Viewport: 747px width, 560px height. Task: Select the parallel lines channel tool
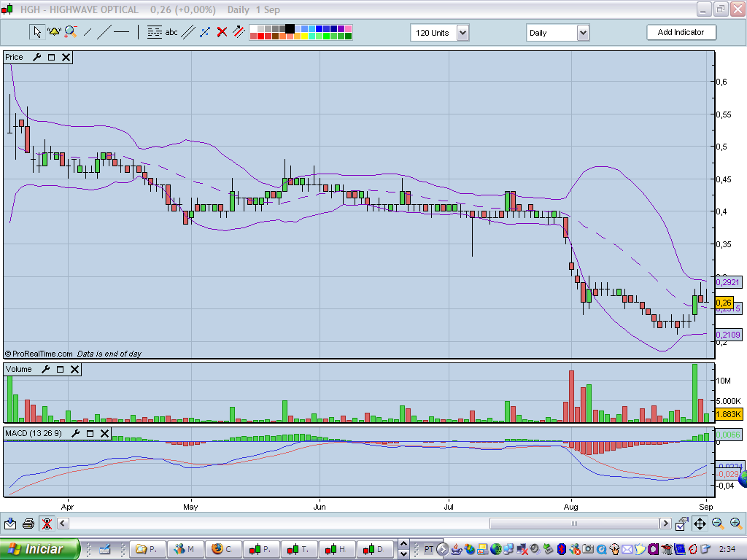click(188, 32)
